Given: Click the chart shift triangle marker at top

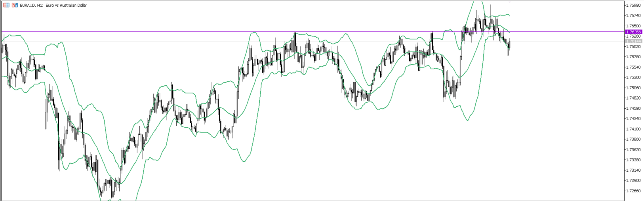Looking at the screenshot, I should (510, 2).
